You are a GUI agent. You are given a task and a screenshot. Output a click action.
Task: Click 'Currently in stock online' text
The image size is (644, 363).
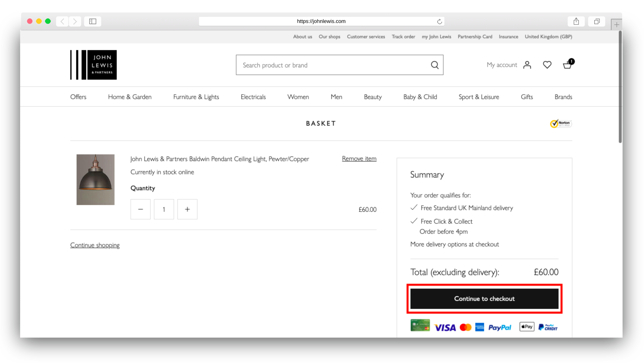[162, 172]
